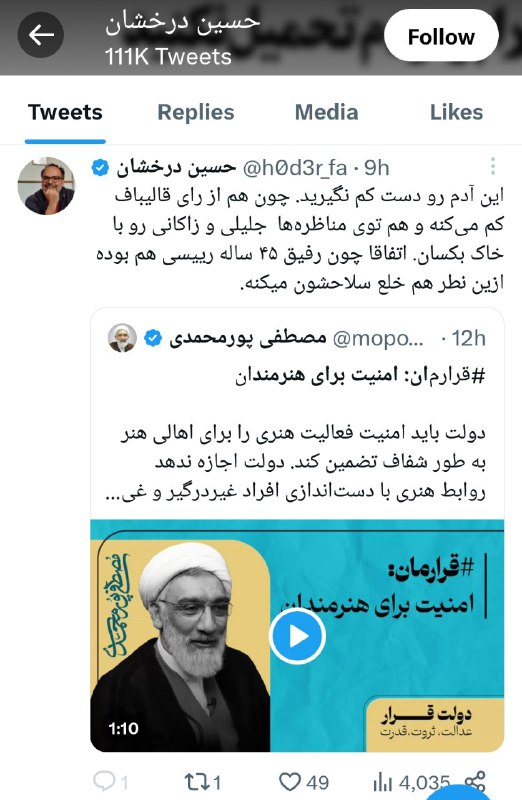The image size is (522, 800).
Task: Share the tweet via share icon
Action: point(475,782)
